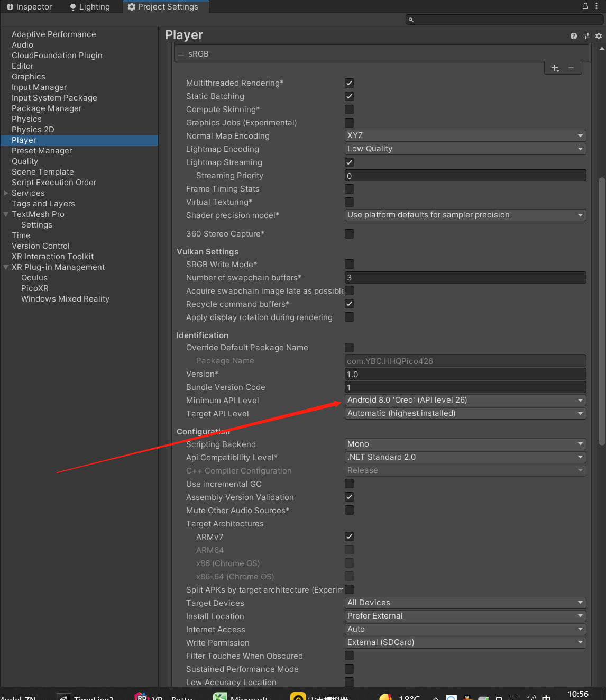Enable Frame Timing Stats
606x700 pixels.
tap(349, 189)
